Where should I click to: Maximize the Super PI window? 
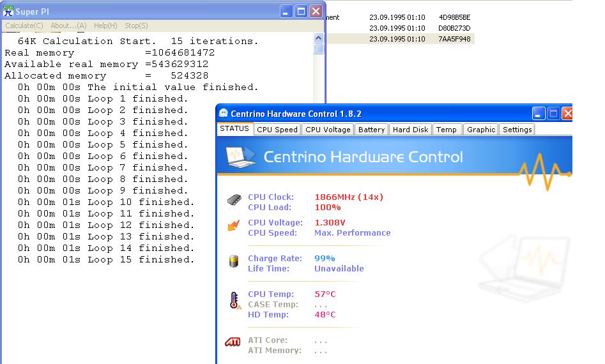301,11
